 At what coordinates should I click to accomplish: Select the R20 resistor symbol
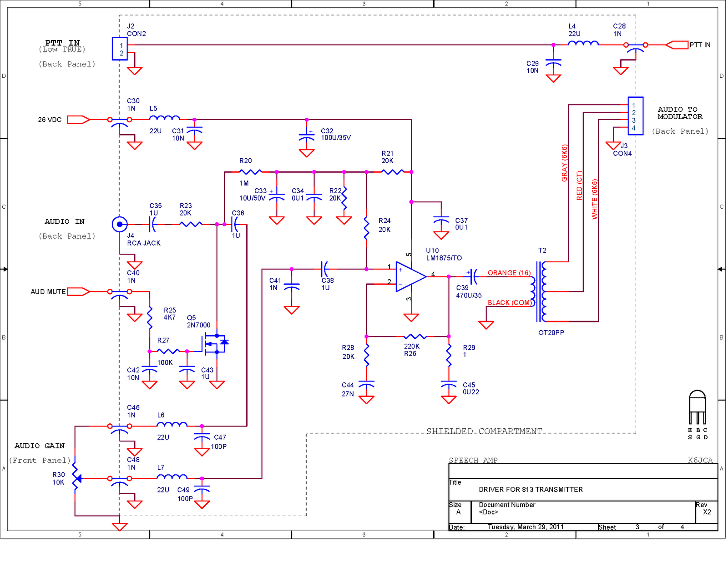(250, 172)
